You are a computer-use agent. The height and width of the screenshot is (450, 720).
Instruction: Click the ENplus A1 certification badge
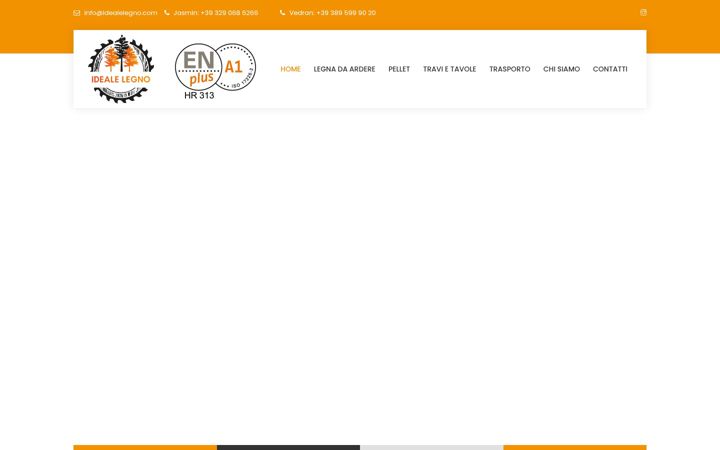(215, 71)
